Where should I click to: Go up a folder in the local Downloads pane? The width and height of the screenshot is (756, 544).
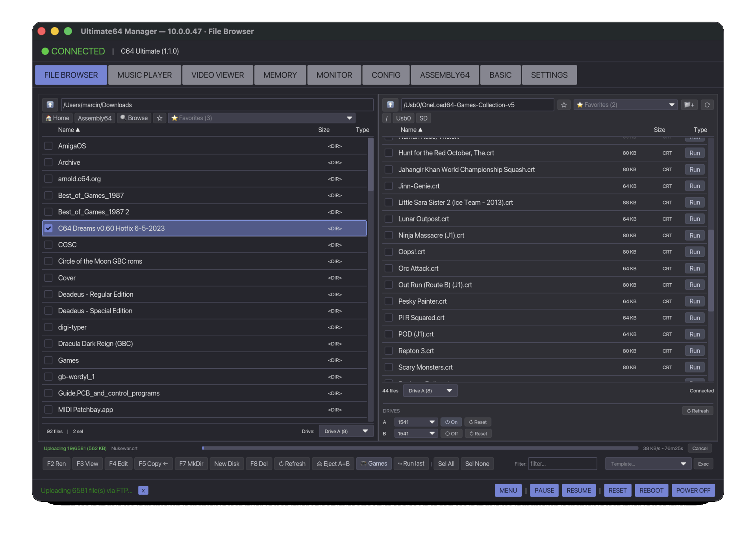tap(50, 105)
